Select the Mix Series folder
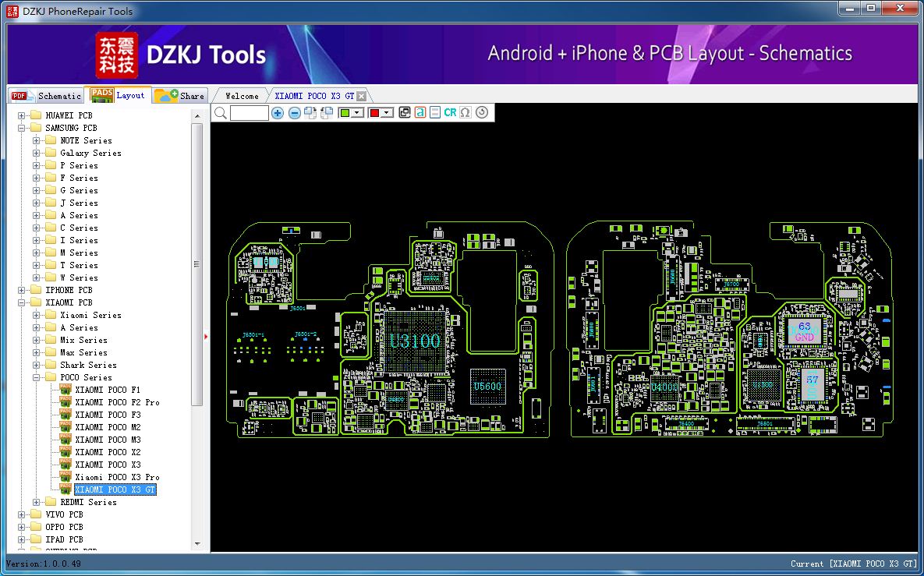This screenshot has width=924, height=576. click(x=83, y=340)
